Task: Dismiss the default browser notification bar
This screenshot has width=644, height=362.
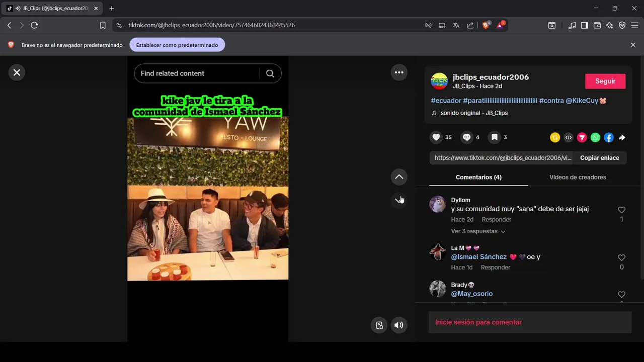Action: (633, 45)
